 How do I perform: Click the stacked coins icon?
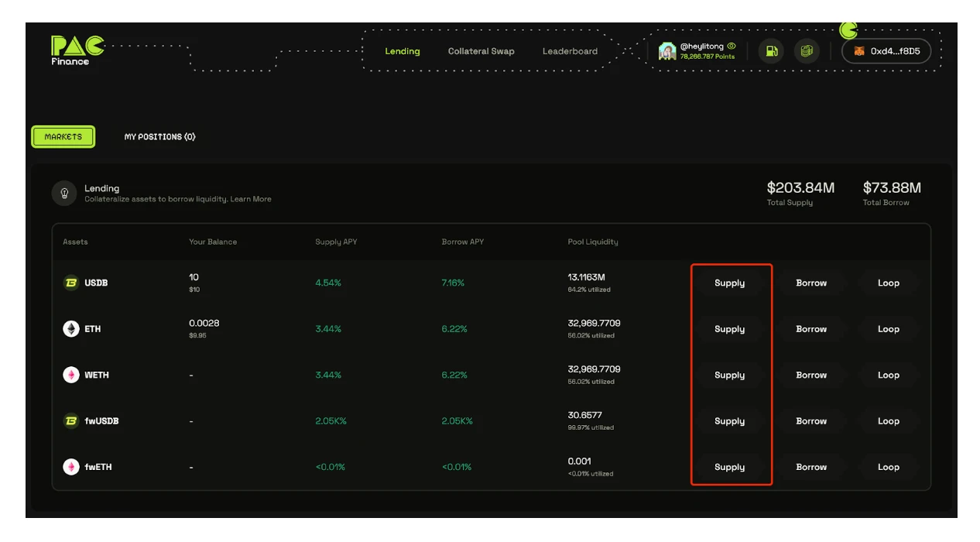(807, 51)
